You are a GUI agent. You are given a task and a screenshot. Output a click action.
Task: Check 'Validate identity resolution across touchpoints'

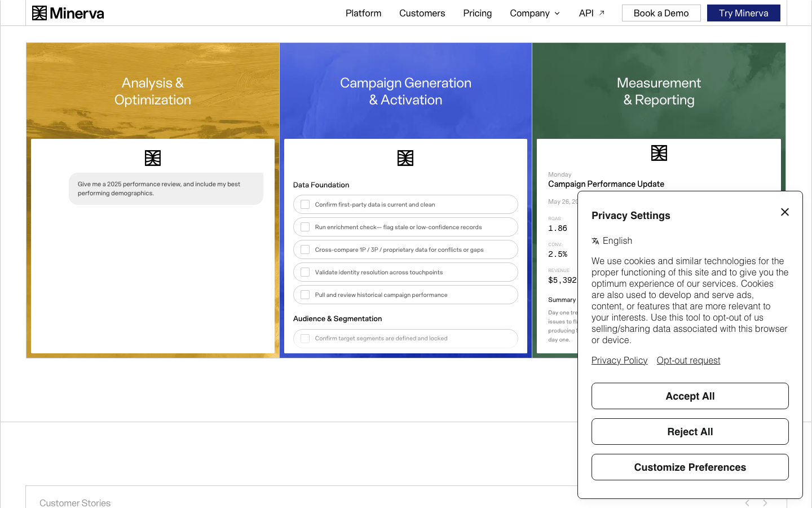point(305,272)
